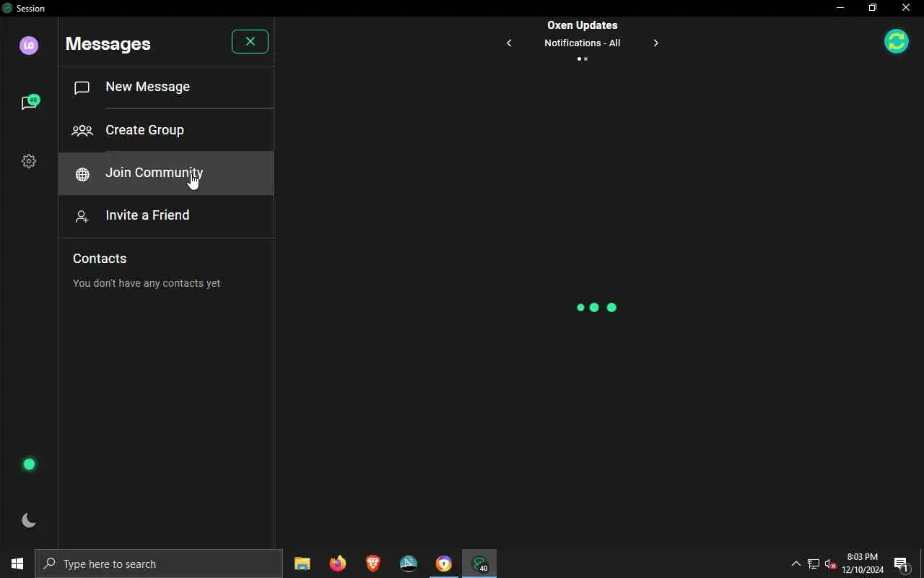Click the New Message speech bubble icon
The image size is (924, 578).
pos(82,87)
